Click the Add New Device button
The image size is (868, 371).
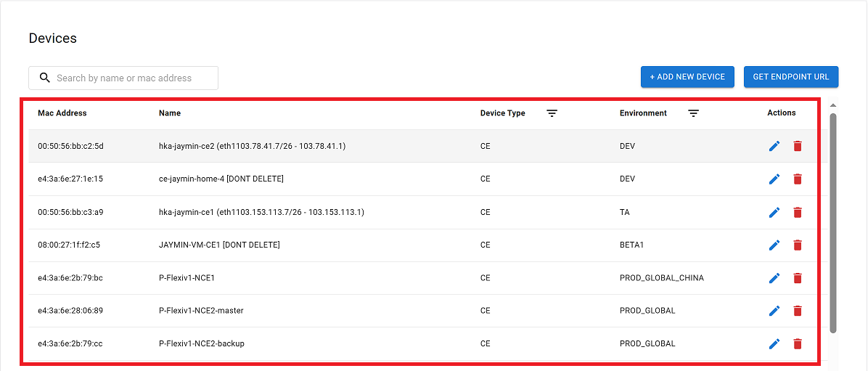point(687,77)
